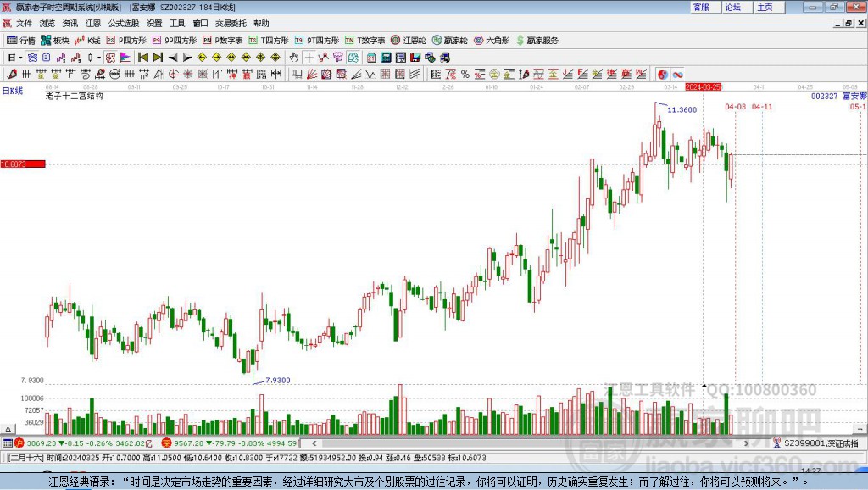Click the 老子十二宫结构 label
This screenshot has height=490, width=868.
tap(75, 96)
